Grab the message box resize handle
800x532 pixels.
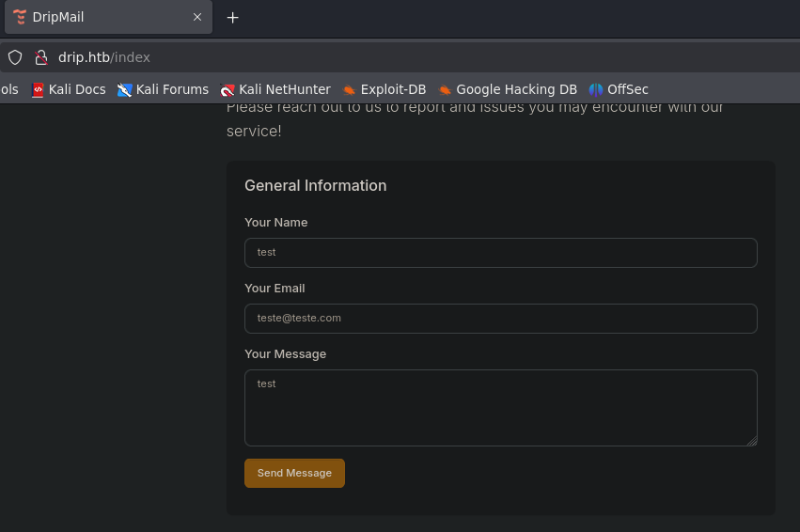click(x=752, y=441)
